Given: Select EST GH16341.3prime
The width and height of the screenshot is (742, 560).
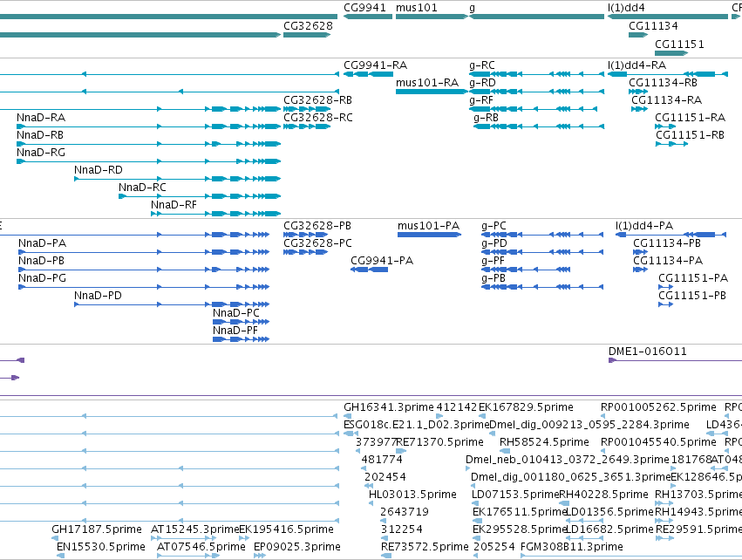Looking at the screenshot, I should 389,407.
